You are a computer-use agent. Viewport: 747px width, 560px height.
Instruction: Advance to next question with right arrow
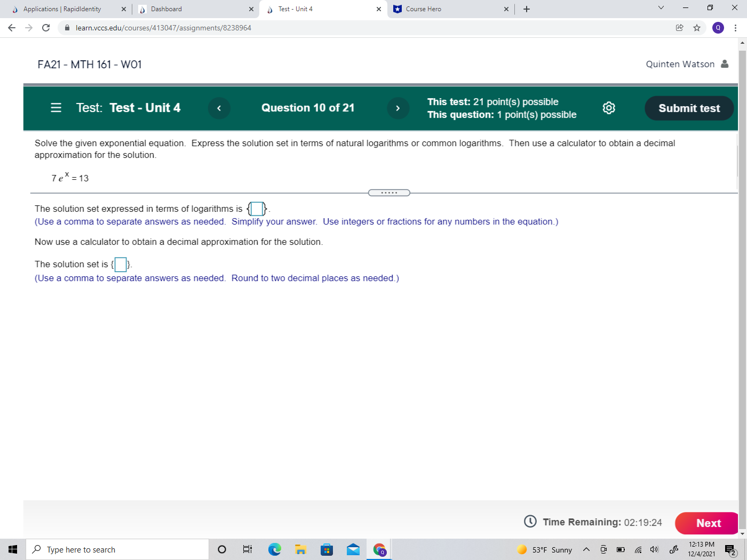click(398, 108)
